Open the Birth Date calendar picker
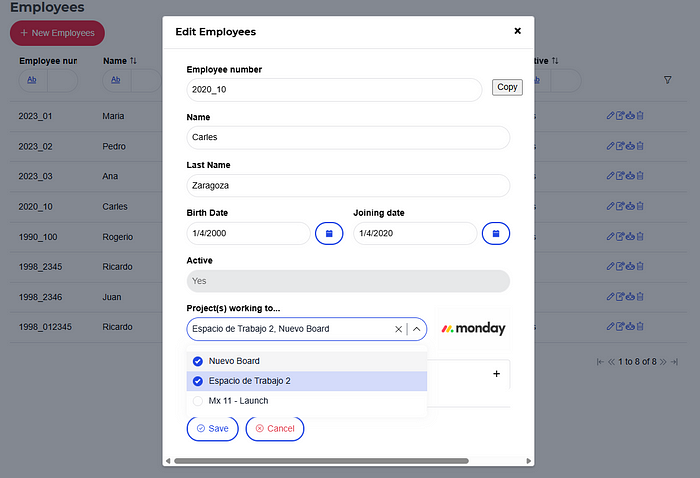The image size is (700, 478). [x=329, y=233]
